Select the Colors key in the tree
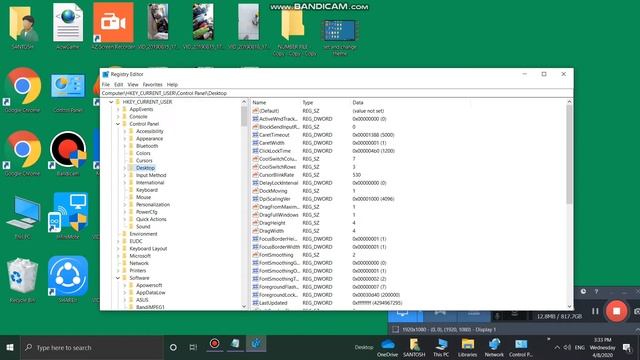 (143, 153)
